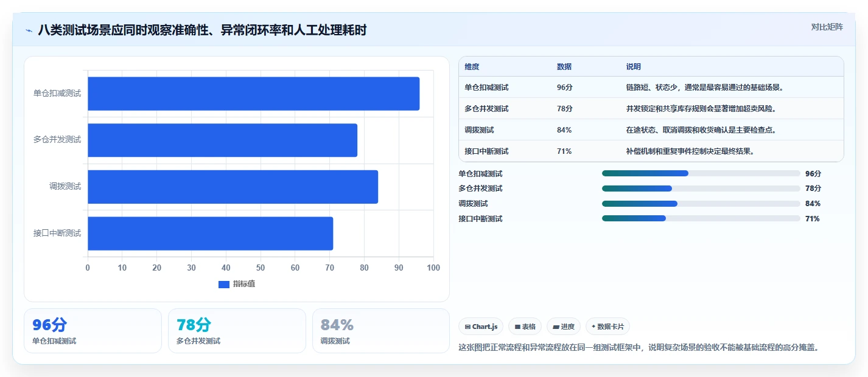Click the 接口中断测试 y-axis label

point(57,233)
